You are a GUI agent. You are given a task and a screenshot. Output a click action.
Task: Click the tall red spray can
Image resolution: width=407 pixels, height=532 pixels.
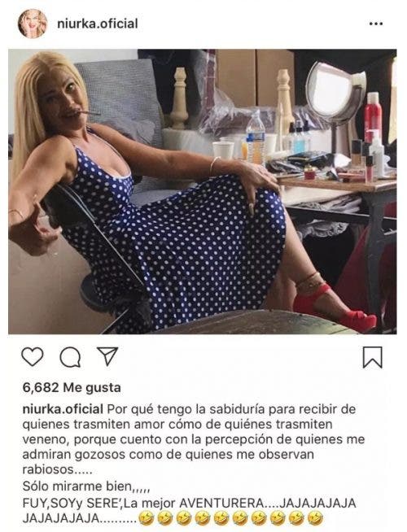click(x=374, y=117)
